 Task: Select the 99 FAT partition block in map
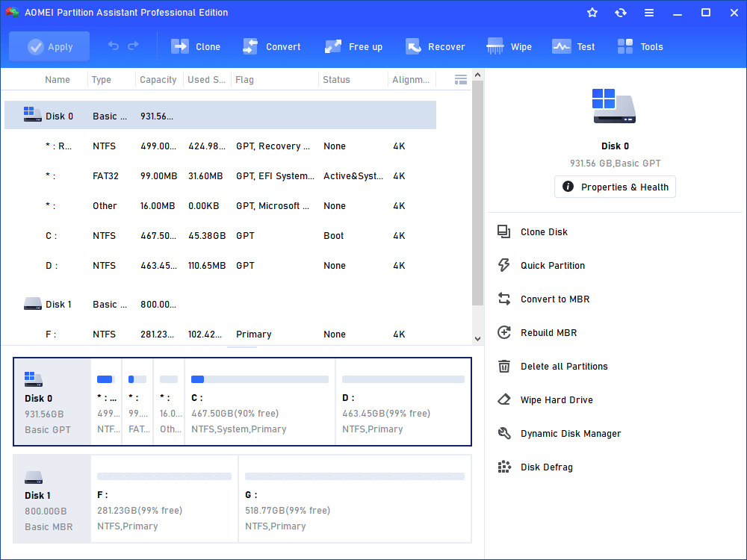(x=137, y=402)
